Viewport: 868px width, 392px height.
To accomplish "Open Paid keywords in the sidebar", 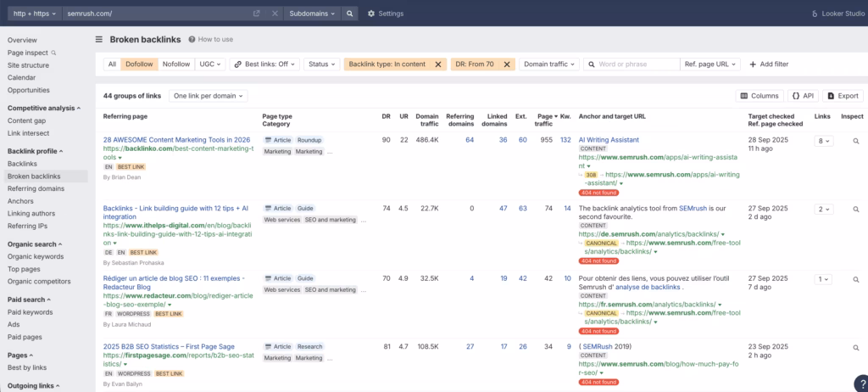I will pyautogui.click(x=31, y=312).
